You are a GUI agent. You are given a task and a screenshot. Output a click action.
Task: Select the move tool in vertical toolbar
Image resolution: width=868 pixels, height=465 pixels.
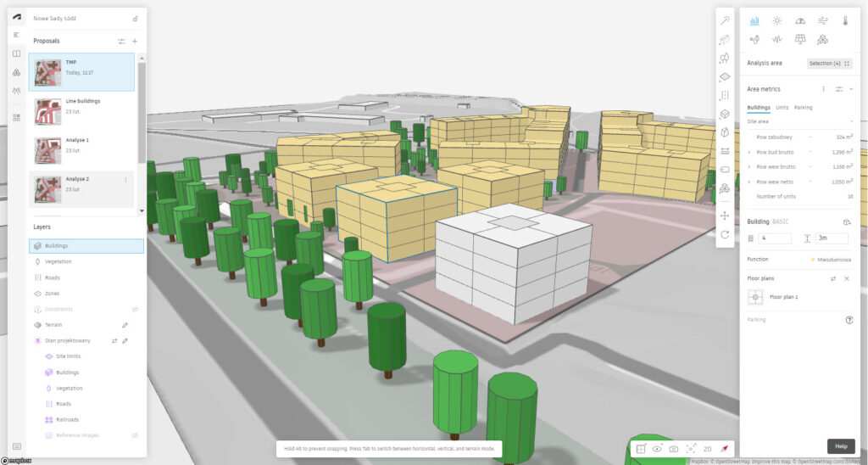pyautogui.click(x=725, y=216)
